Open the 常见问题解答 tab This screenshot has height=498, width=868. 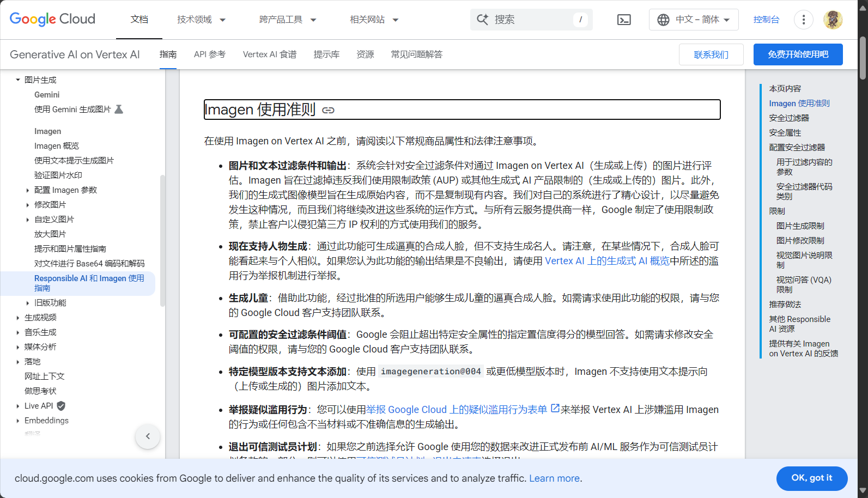[x=416, y=54]
